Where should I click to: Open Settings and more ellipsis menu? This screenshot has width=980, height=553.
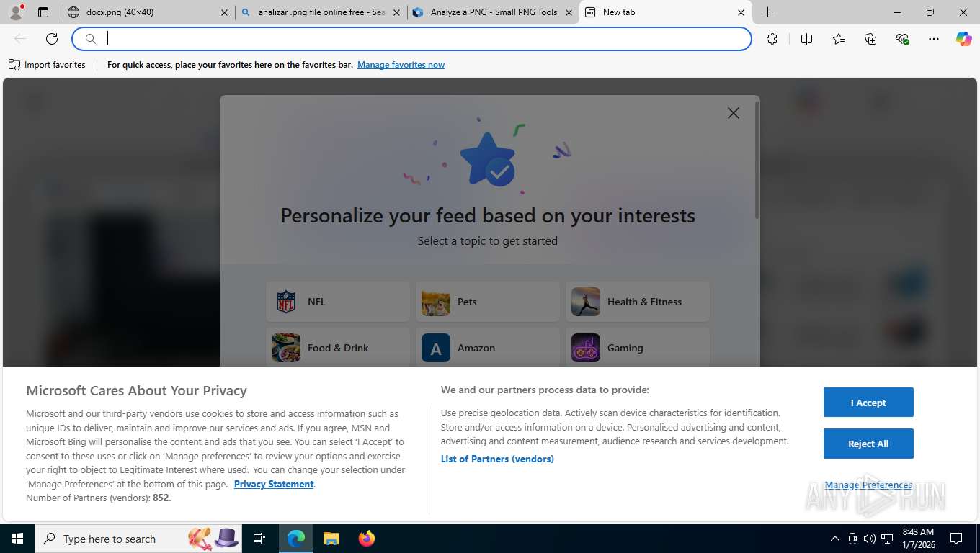[934, 39]
